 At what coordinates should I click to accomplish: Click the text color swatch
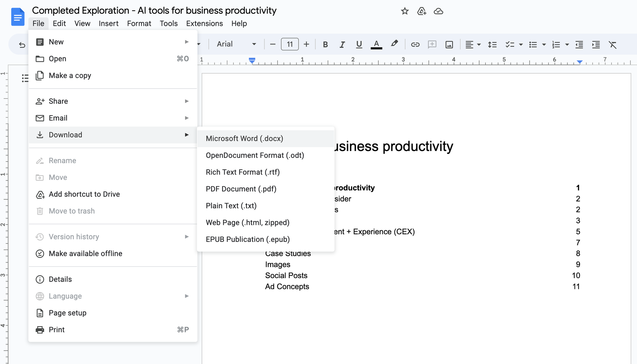tap(376, 44)
